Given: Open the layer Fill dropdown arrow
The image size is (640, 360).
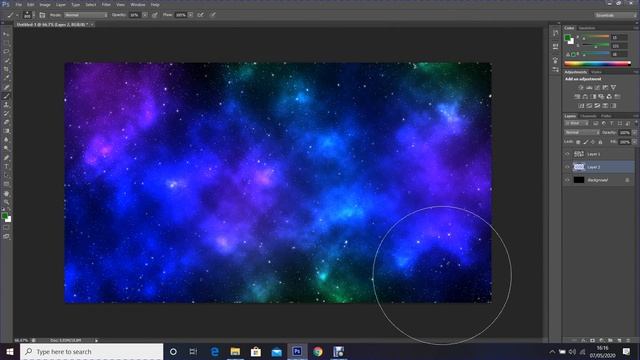Looking at the screenshot, I should click(634, 142).
